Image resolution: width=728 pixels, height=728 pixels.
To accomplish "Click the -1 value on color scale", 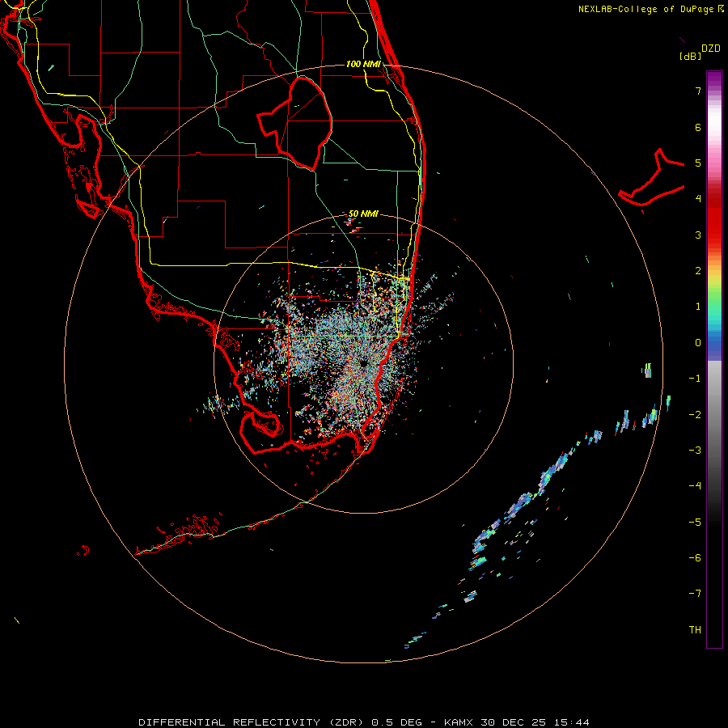I will 695,379.
